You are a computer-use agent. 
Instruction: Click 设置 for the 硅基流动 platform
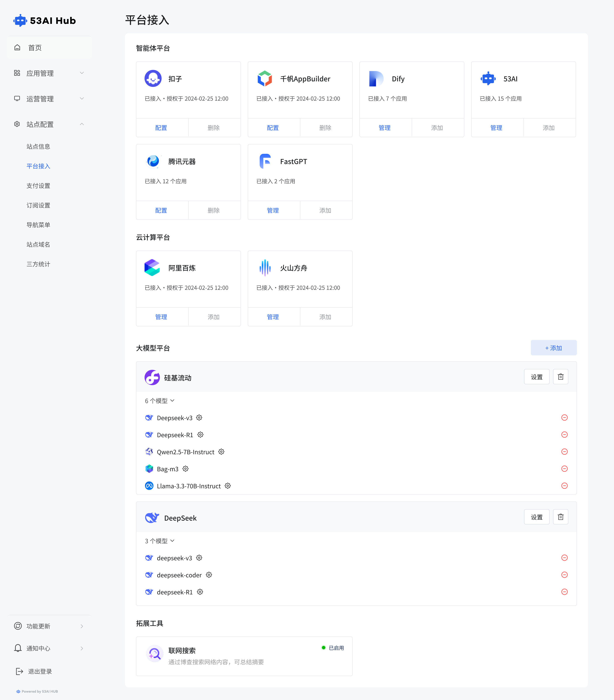[537, 377]
